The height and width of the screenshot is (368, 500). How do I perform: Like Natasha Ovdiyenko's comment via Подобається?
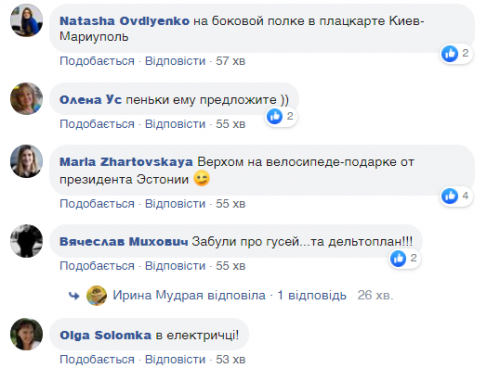click(97, 61)
